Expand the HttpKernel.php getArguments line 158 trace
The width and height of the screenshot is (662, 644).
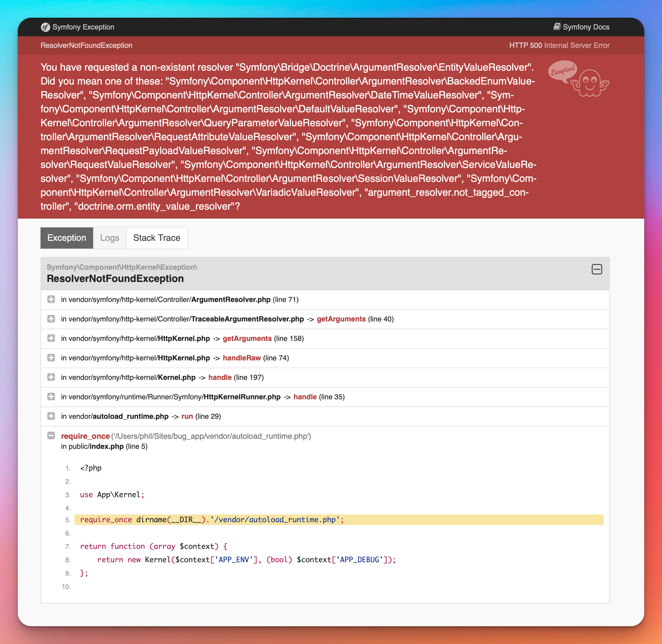point(51,338)
